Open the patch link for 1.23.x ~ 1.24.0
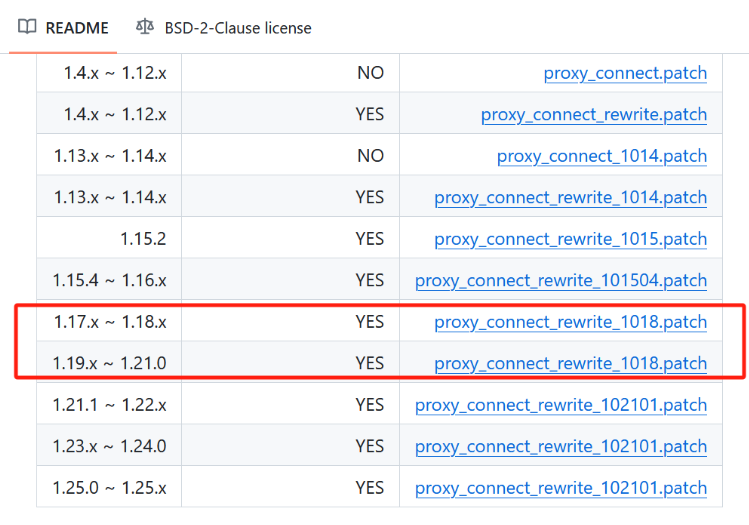Screen dimensions: 749x525 [x=561, y=446]
